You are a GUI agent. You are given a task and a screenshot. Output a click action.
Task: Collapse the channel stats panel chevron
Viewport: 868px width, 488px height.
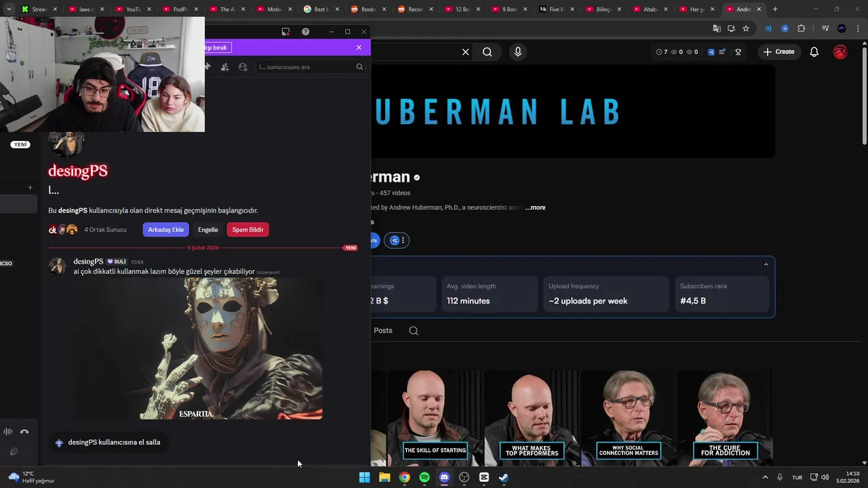pyautogui.click(x=766, y=264)
